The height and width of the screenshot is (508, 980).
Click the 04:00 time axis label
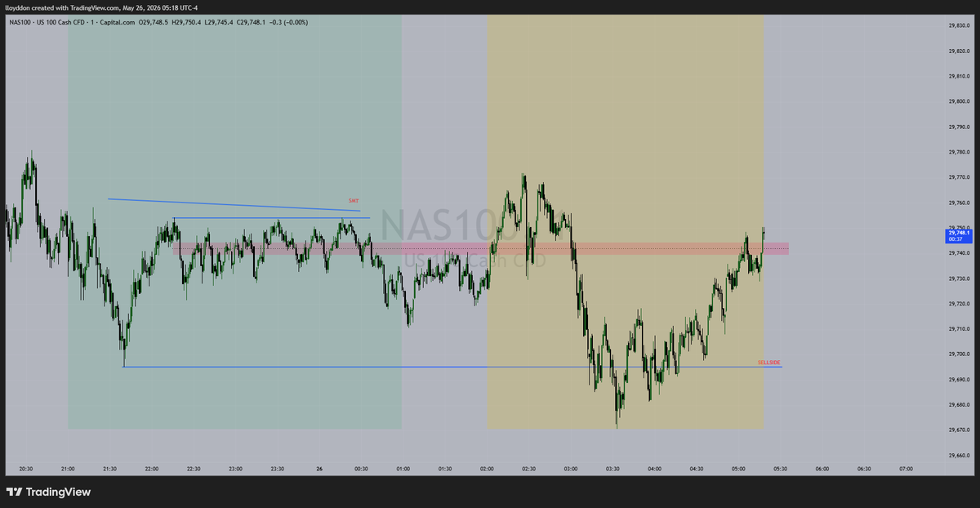(x=655, y=469)
